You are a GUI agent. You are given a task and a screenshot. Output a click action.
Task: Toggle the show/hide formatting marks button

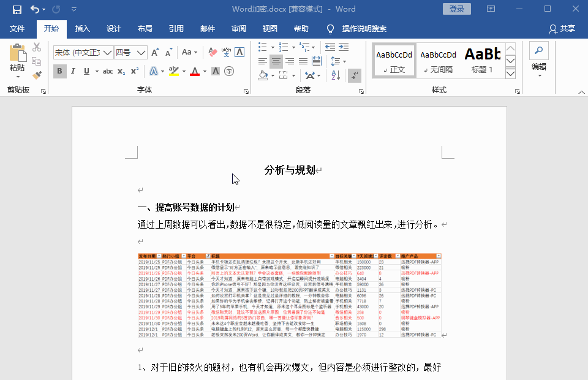[x=354, y=75]
